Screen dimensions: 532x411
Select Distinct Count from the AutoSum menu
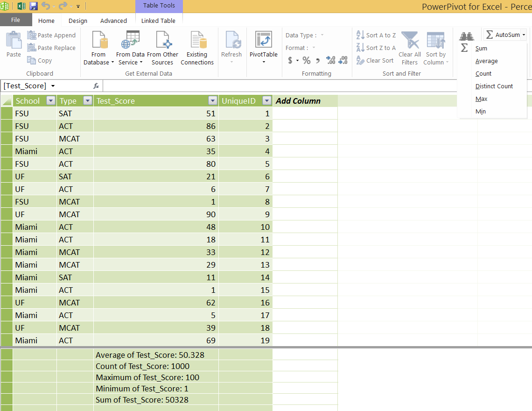(494, 86)
